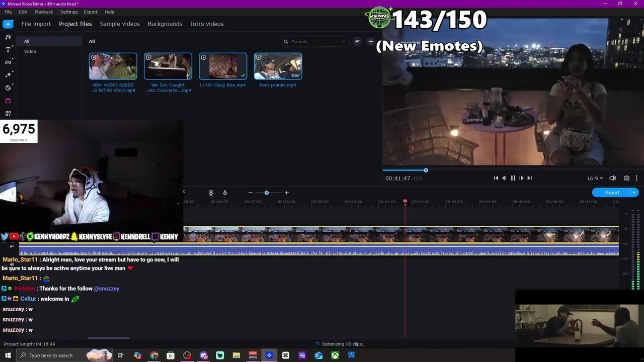Clear the search field with the X
The width and height of the screenshot is (644, 362).
point(344,42)
